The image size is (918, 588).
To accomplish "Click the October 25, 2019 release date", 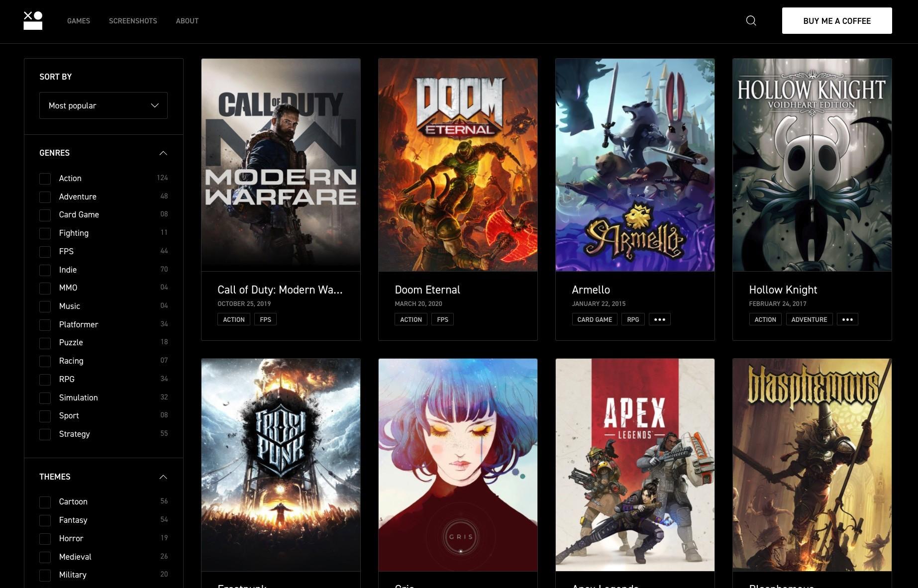I will [x=244, y=303].
